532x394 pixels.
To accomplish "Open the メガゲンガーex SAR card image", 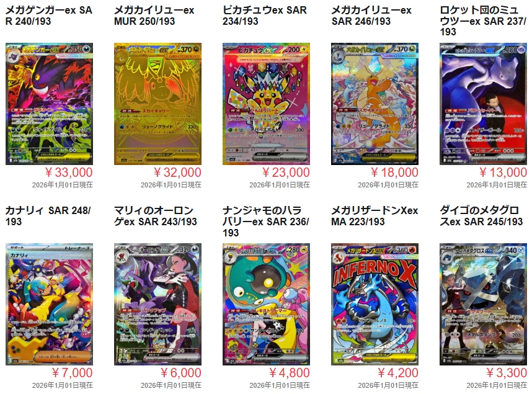I will tap(49, 104).
